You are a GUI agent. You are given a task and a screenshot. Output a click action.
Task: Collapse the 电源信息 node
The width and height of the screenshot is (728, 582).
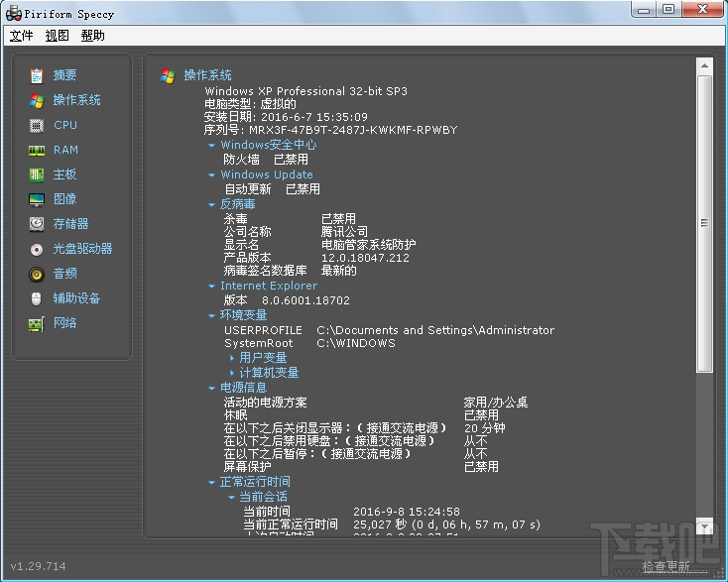click(x=211, y=389)
